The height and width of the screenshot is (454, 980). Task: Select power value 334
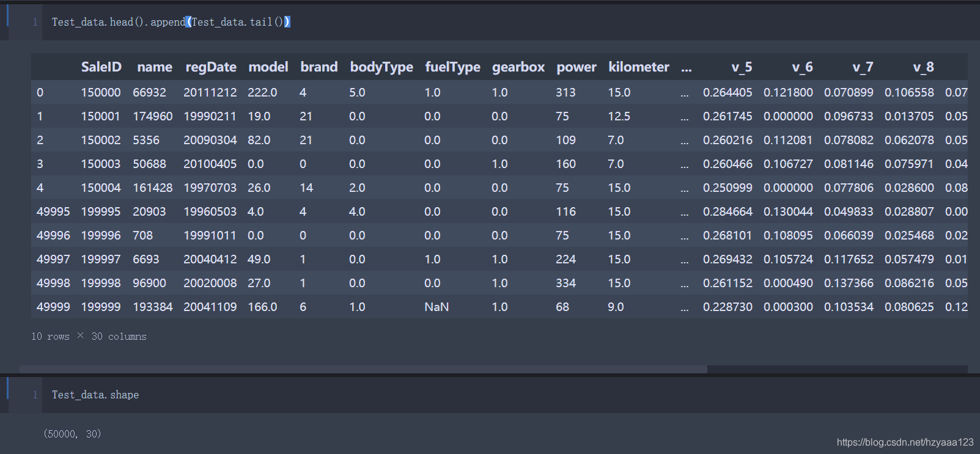click(566, 283)
